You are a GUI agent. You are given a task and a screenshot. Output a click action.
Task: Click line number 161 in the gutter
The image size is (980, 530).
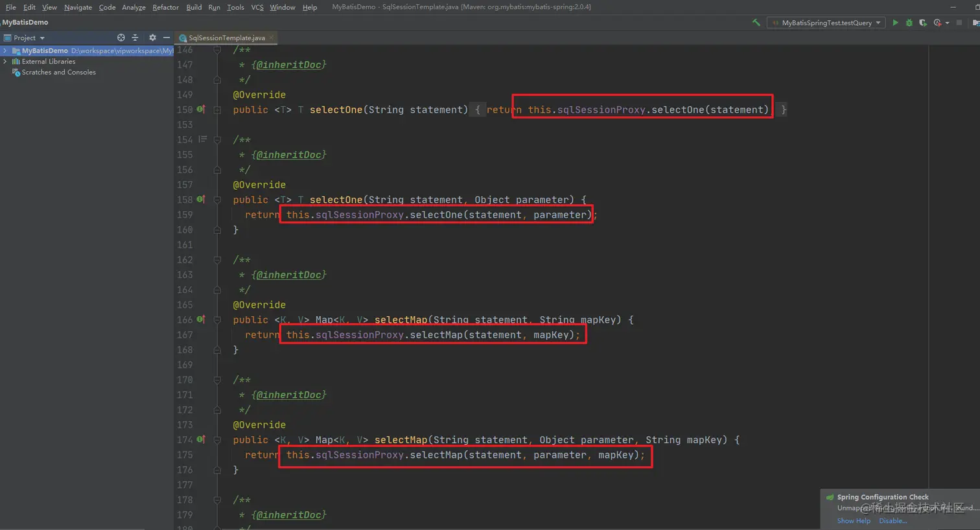pos(185,245)
